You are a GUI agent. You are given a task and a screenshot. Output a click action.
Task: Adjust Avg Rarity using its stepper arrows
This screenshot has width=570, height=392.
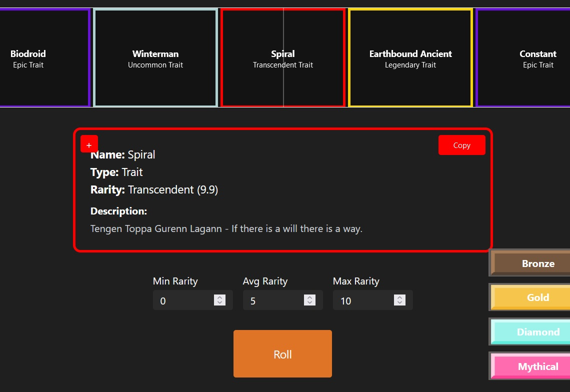pos(309,300)
